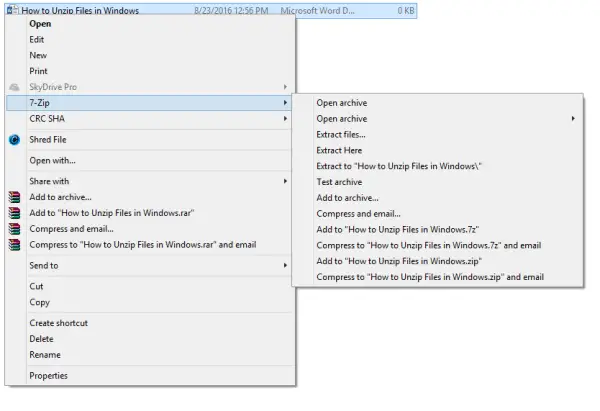Choose Compress to .rar and email
The image size is (600, 411).
150,245
